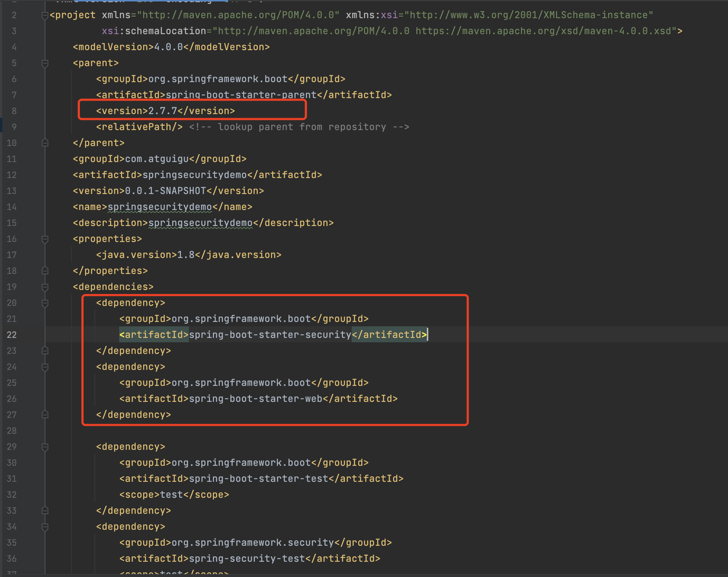
Task: Click the closing dependency fold marker on line 33
Action: pyautogui.click(x=45, y=511)
